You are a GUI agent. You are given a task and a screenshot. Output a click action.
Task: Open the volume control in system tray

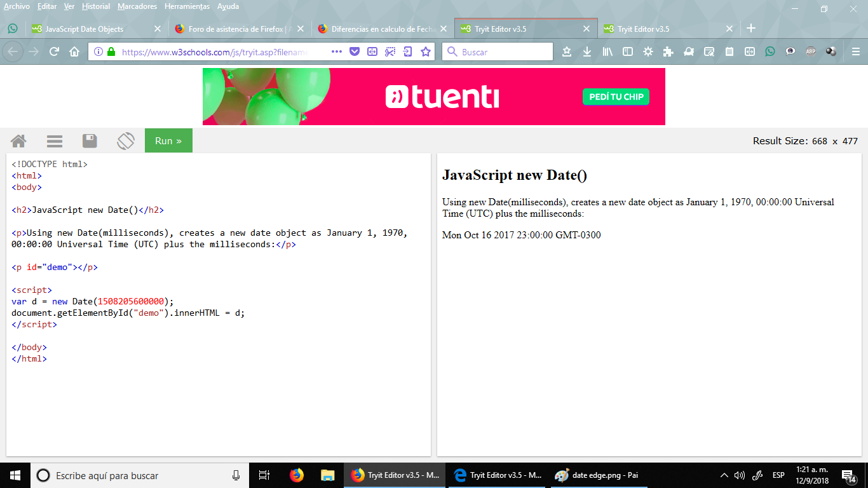click(740, 475)
